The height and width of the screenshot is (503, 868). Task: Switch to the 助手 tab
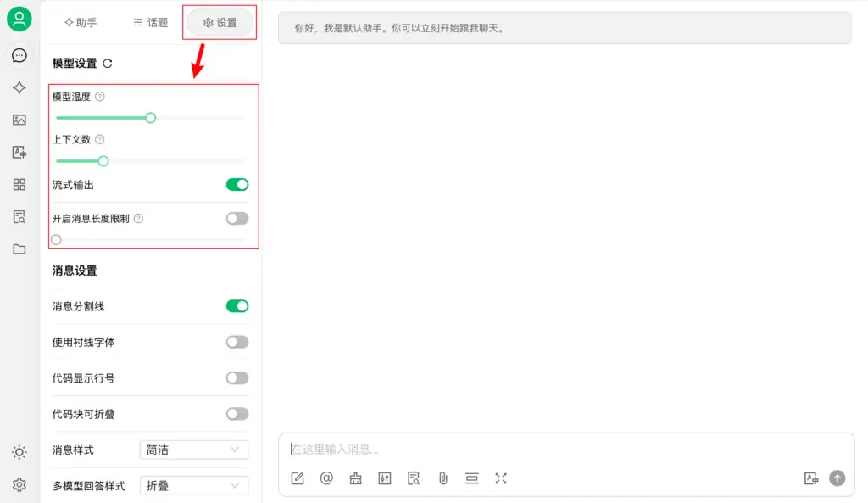pyautogui.click(x=80, y=23)
